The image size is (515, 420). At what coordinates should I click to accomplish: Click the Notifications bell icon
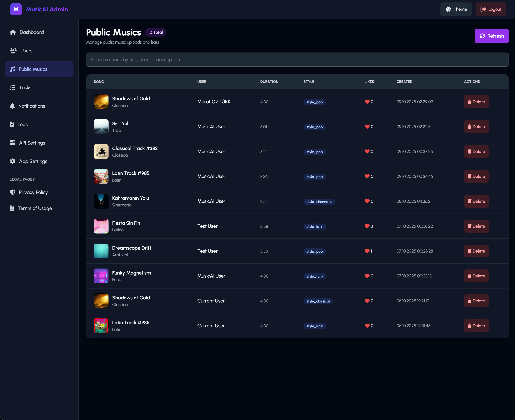(12, 106)
